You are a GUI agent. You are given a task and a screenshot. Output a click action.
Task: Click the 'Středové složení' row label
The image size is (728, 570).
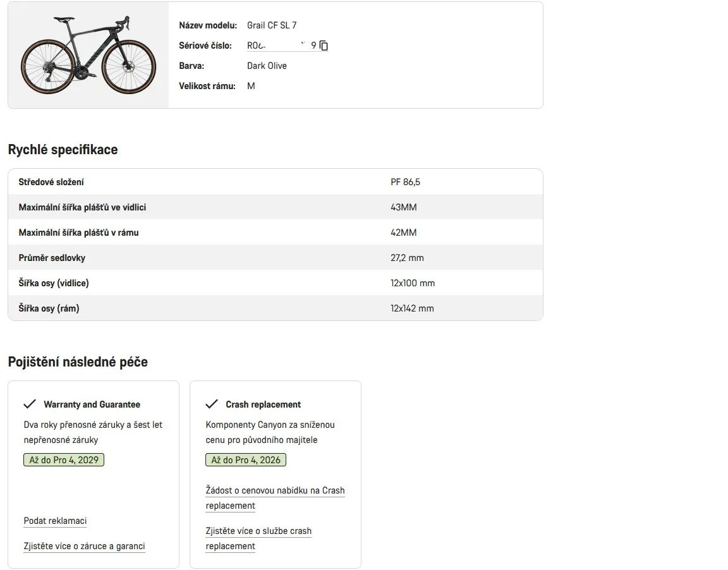point(51,182)
